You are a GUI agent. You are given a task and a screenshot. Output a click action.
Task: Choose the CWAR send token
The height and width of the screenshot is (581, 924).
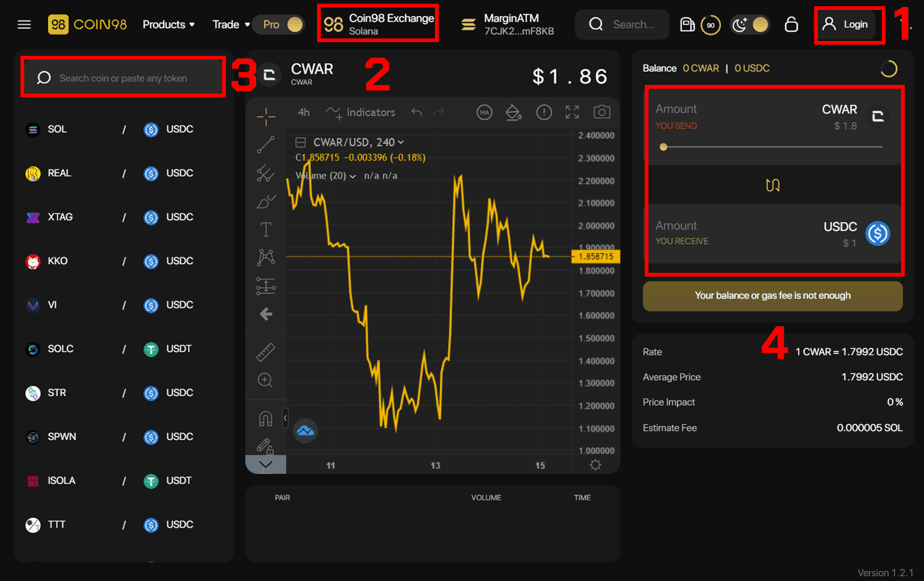tap(856, 116)
